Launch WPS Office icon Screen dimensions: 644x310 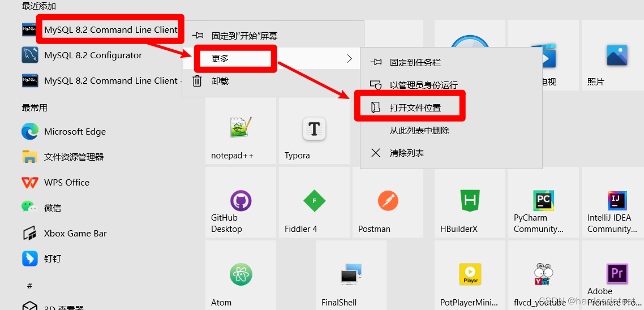[30, 182]
